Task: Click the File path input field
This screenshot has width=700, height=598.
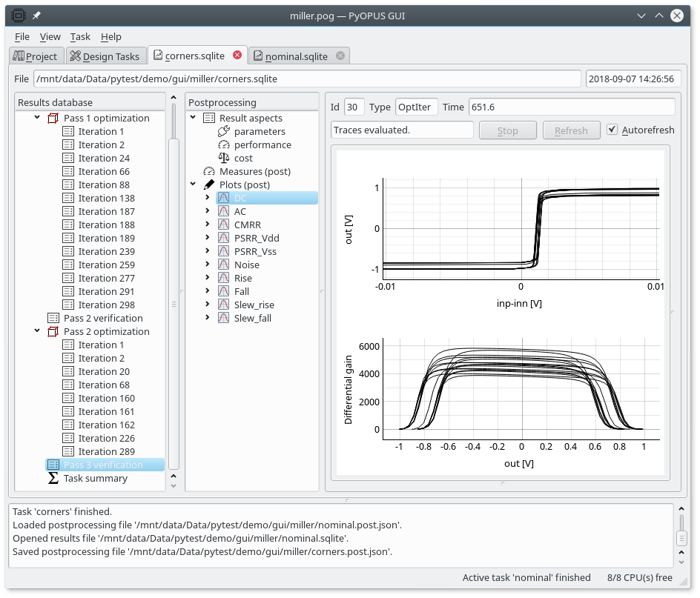Action: [307, 79]
